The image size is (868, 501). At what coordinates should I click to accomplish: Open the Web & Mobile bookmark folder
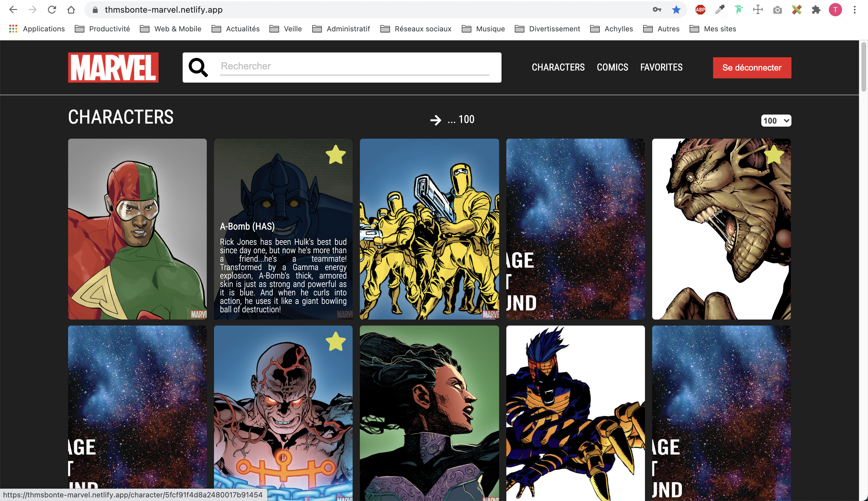tap(171, 29)
